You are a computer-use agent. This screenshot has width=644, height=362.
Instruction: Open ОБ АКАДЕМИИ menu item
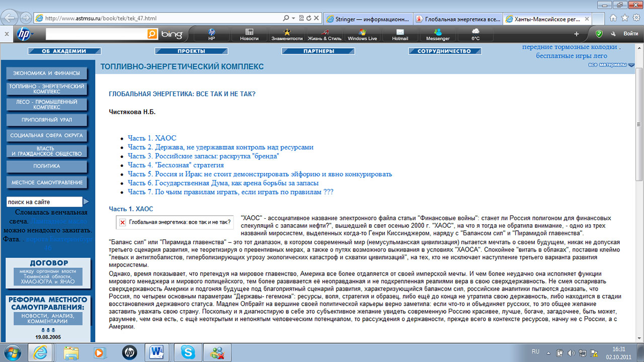click(x=64, y=51)
